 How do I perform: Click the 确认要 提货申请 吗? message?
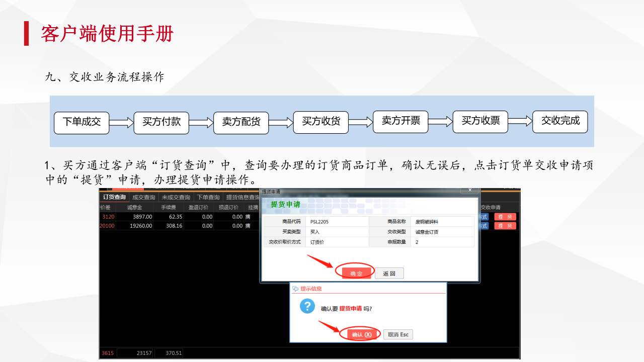coord(347,308)
